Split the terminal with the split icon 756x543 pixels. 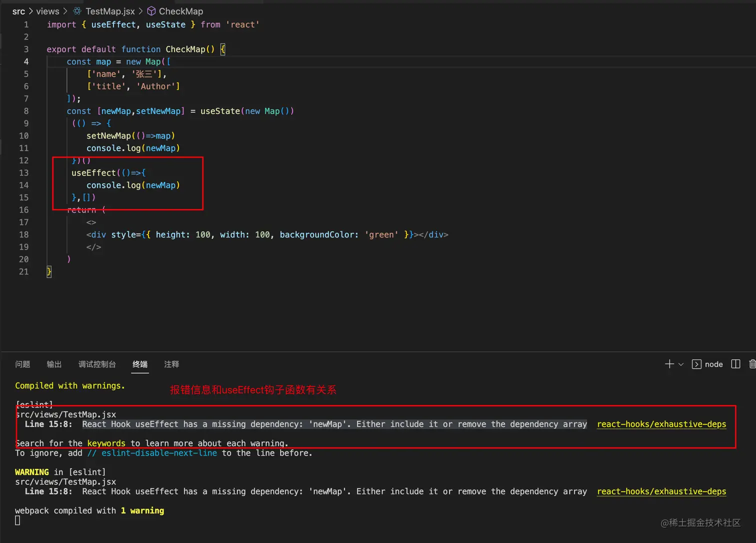tap(735, 364)
